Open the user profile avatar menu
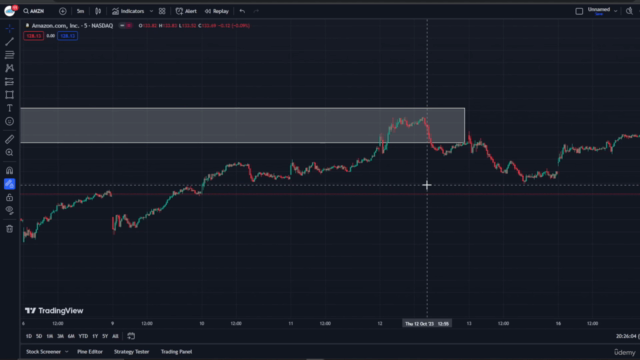The height and width of the screenshot is (360, 640). point(9,11)
